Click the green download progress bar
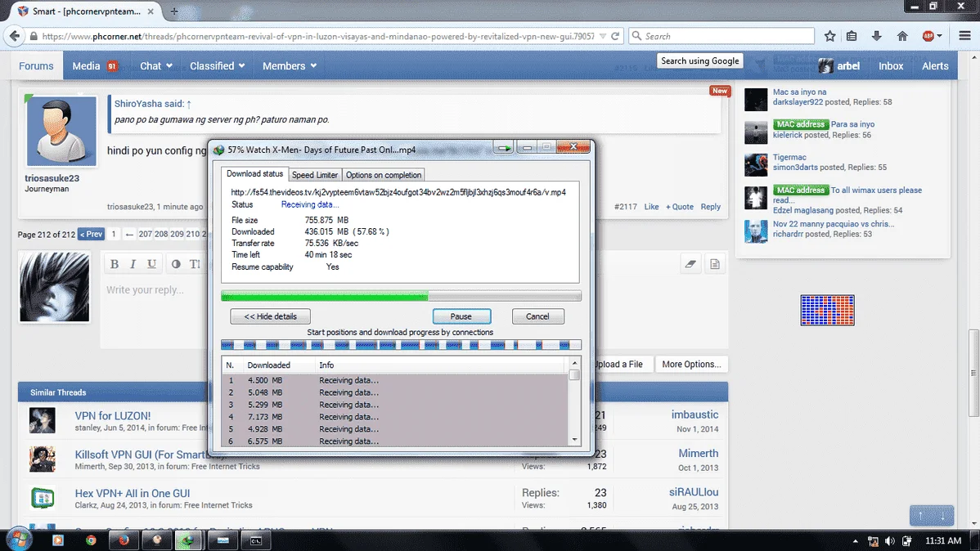The image size is (980, 551). click(401, 295)
